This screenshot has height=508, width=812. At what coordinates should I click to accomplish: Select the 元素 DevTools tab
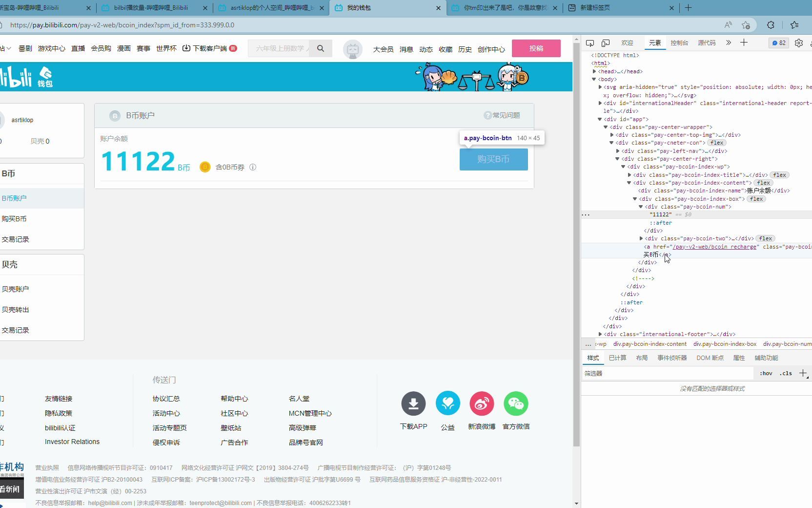655,43
